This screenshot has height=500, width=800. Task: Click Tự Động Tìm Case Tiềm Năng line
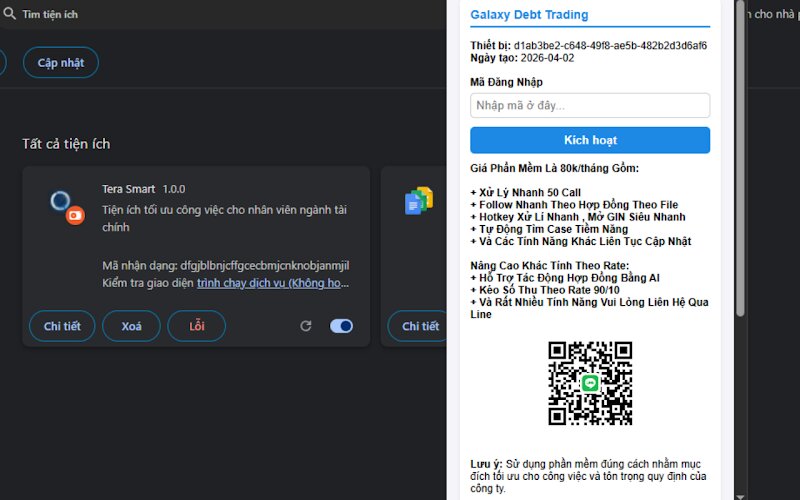pyautogui.click(x=549, y=229)
